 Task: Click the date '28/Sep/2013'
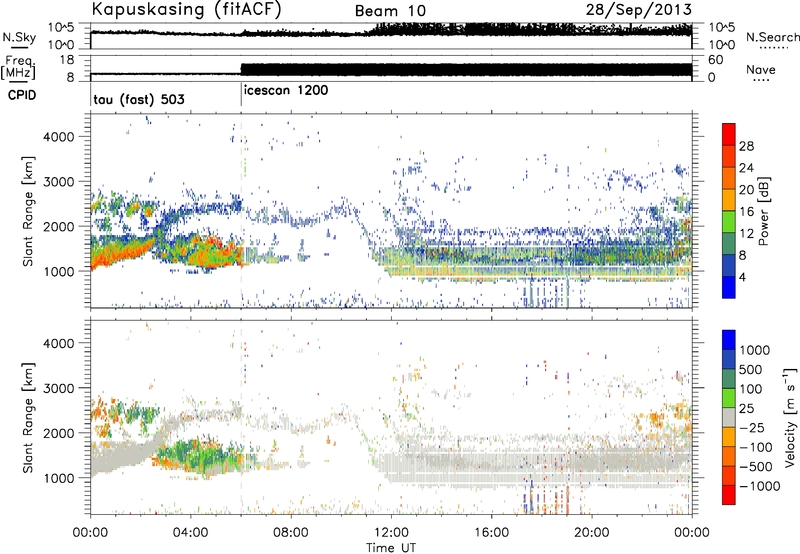tap(639, 9)
